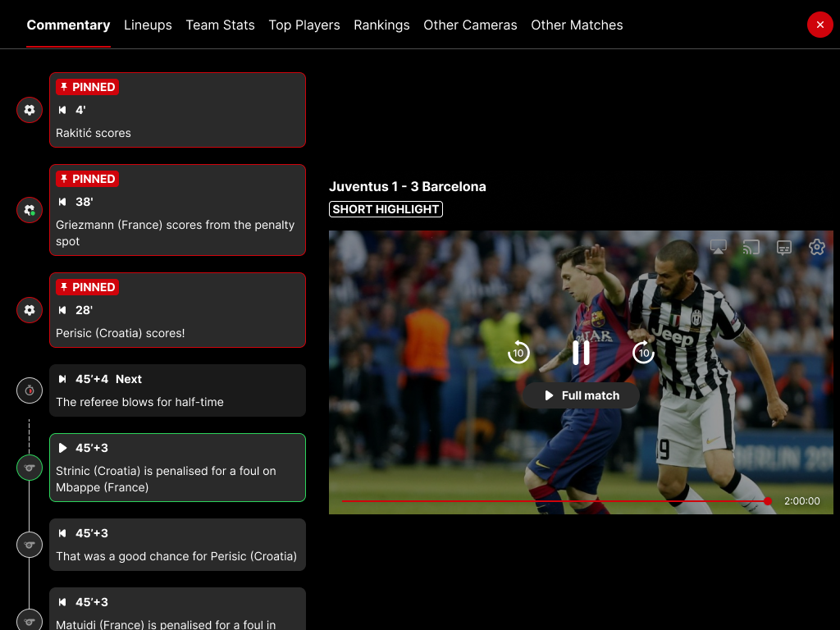Viewport: 840px width, 630px height.
Task: Click the 2:00:00 duration timestamp
Action: pos(802,501)
